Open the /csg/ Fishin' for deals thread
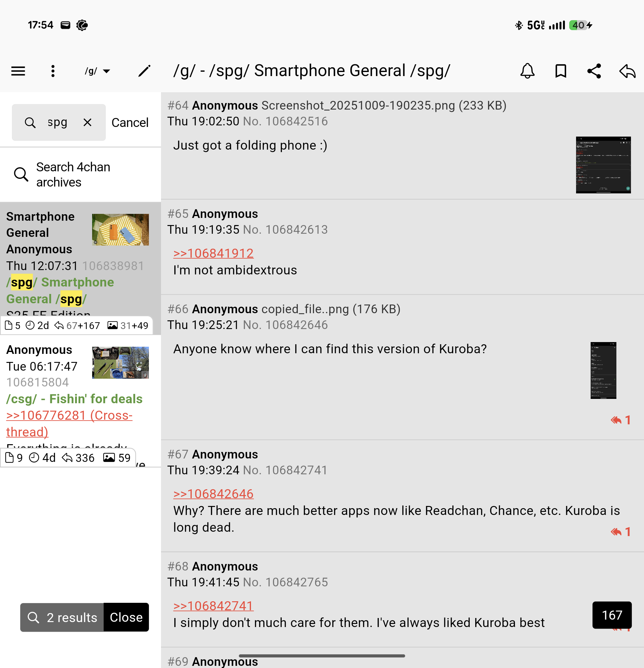644x668 pixels. tap(74, 399)
